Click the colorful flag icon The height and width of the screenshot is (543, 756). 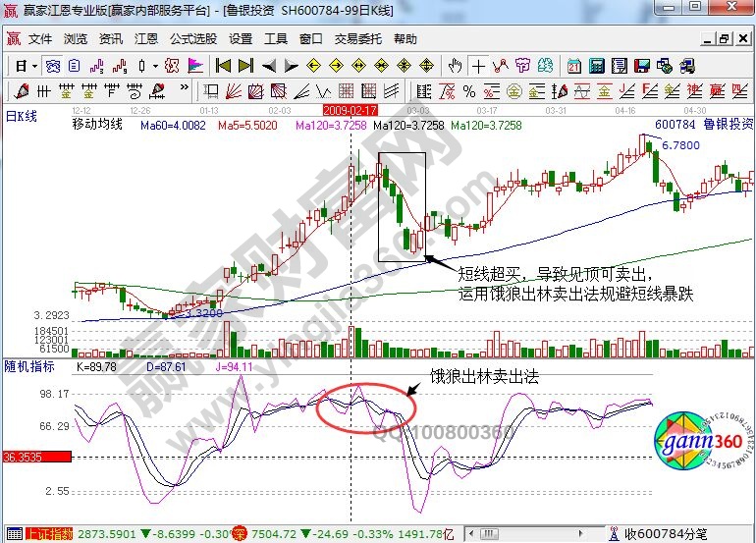pos(195,66)
